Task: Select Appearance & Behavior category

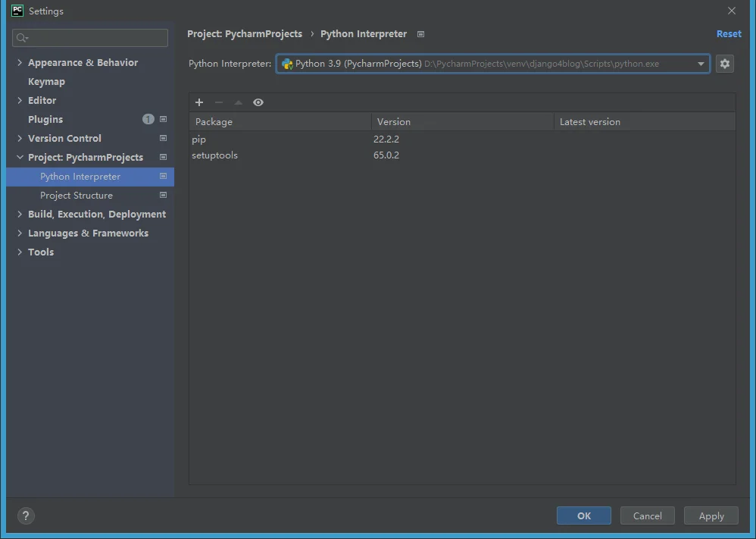Action: tap(83, 62)
